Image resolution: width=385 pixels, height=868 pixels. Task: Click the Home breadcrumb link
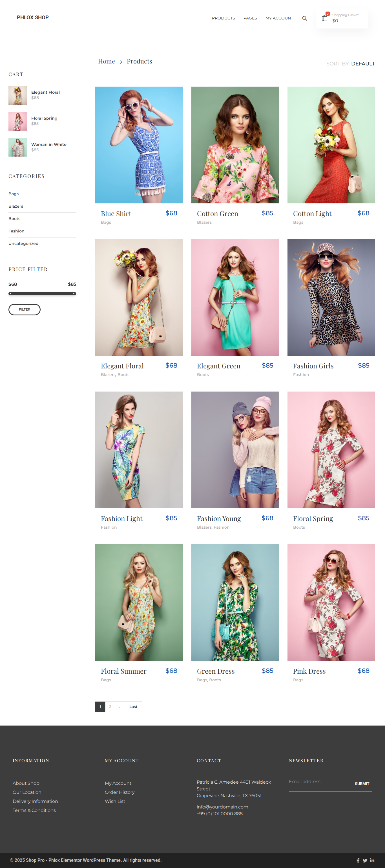(x=106, y=61)
